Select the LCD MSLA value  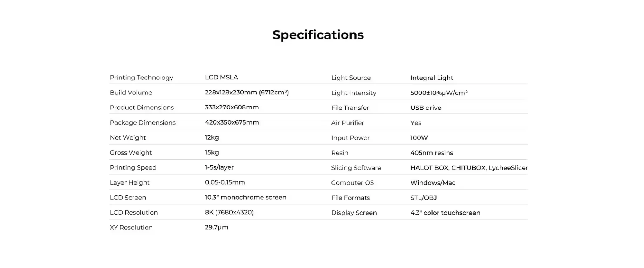click(x=221, y=77)
